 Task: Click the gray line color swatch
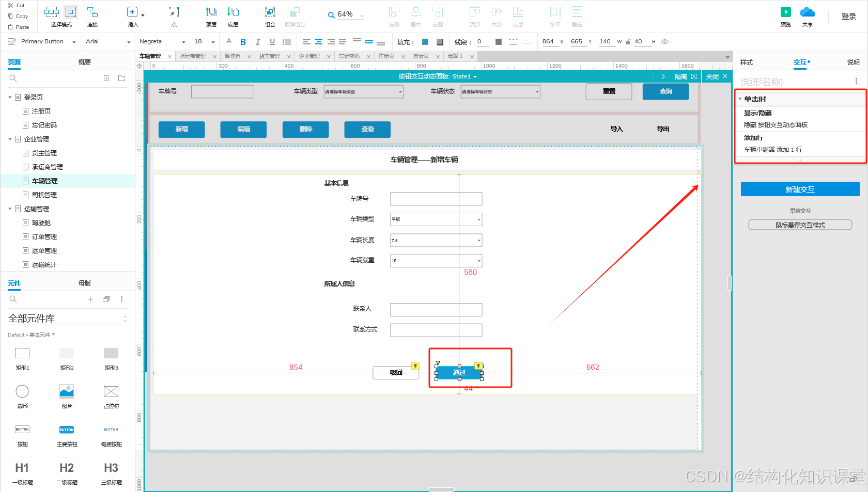(499, 42)
